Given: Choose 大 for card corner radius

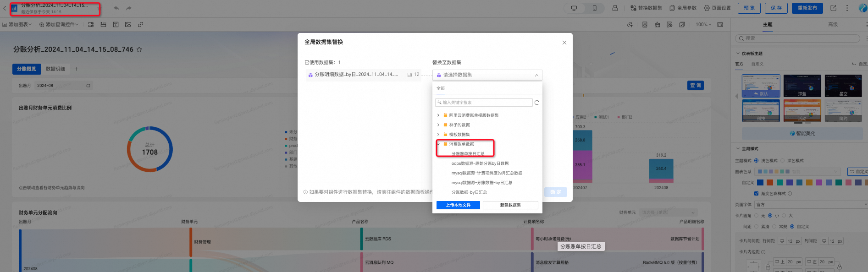Looking at the screenshot, I should tap(784, 216).
